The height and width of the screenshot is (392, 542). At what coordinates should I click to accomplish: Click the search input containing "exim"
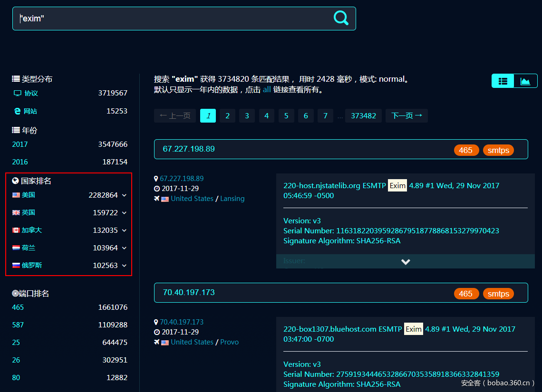coord(171,19)
